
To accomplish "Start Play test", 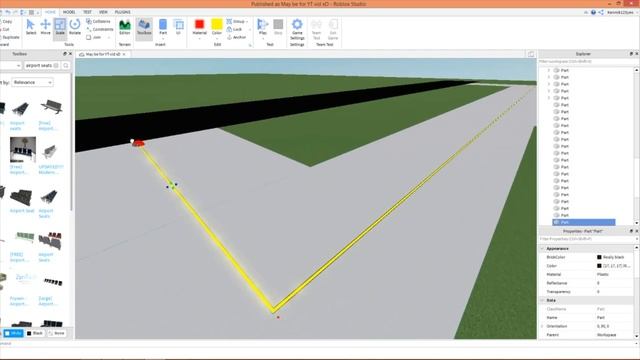I will pos(262,26).
